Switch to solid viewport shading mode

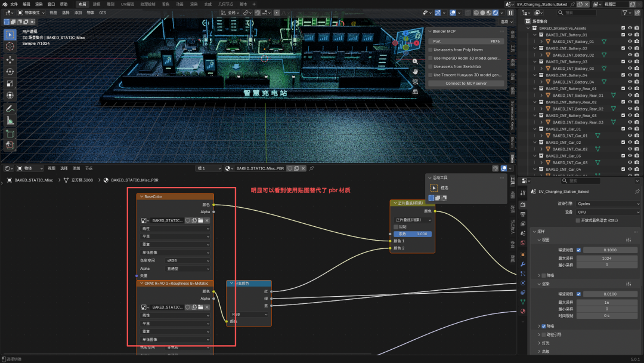(x=482, y=13)
